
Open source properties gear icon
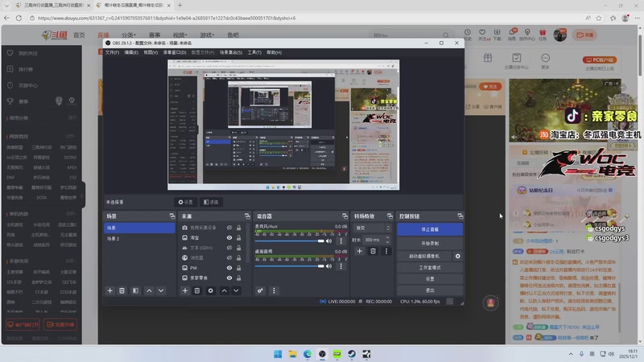tap(210, 290)
